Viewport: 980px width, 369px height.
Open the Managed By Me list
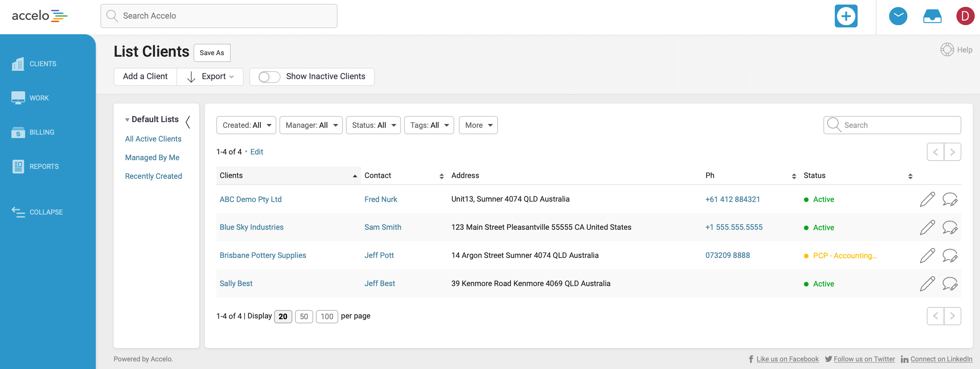[152, 157]
